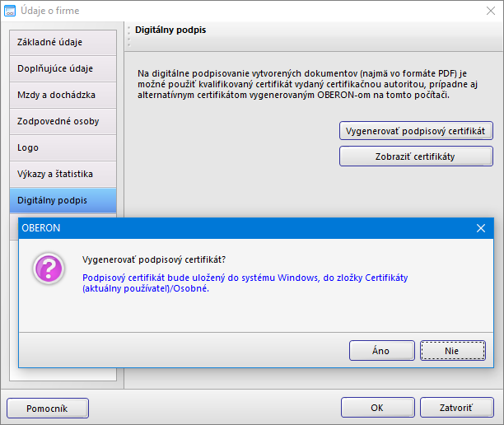The width and height of the screenshot is (504, 425).
Task: Click the blue certificate storage info text
Action: [245, 283]
